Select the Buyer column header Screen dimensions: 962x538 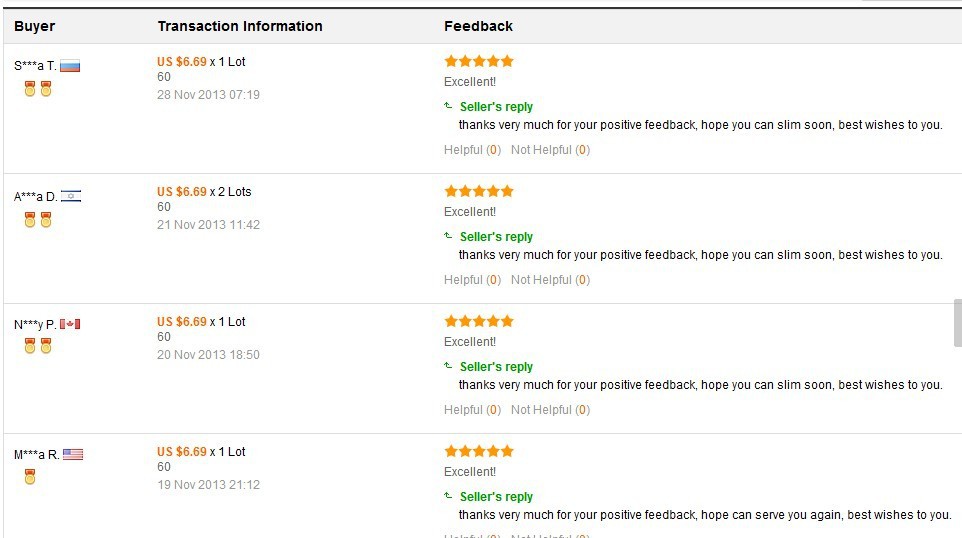[x=34, y=26]
